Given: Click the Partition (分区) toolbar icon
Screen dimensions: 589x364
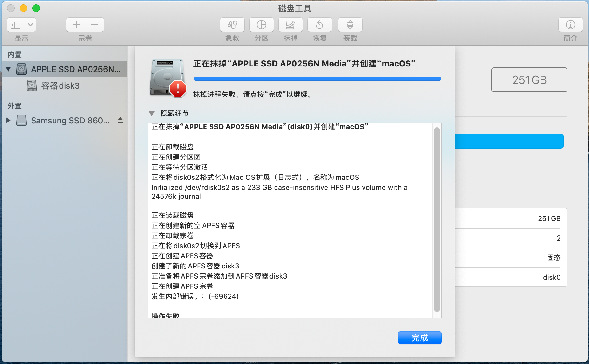Looking at the screenshot, I should [x=261, y=25].
